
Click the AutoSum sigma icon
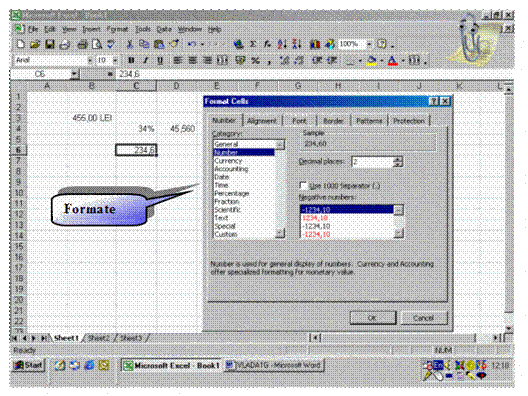[253, 44]
